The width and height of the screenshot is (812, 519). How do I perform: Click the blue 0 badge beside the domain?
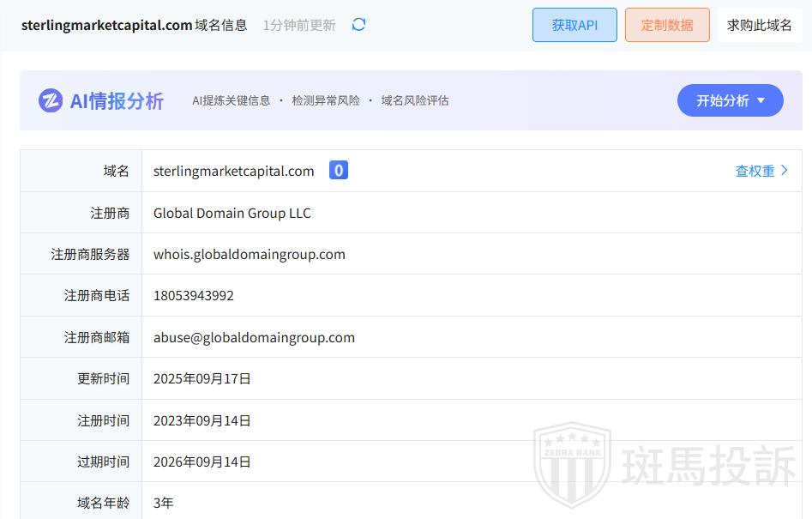coord(339,171)
